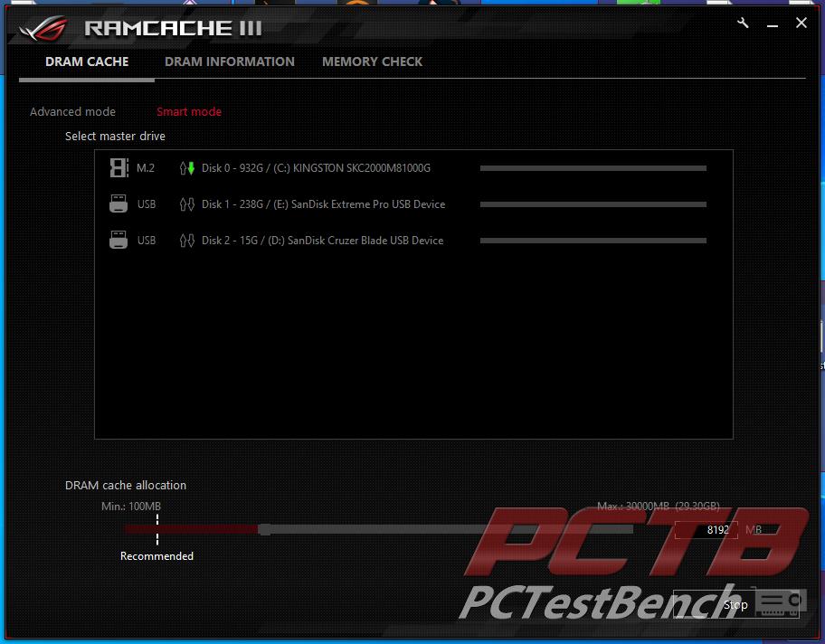Click the USB label of Disk 1
The height and width of the screenshot is (644, 825).
pyautogui.click(x=147, y=204)
